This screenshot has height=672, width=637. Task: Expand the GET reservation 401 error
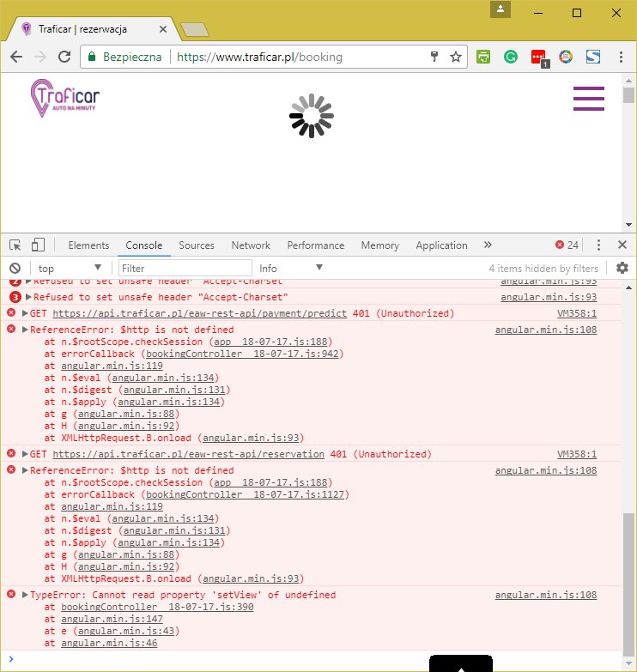tap(25, 454)
